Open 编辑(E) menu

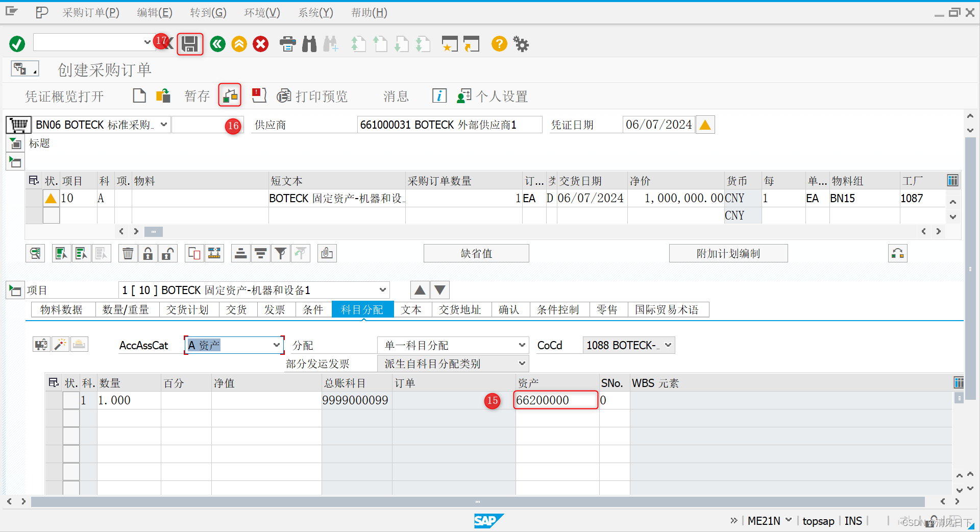point(155,13)
